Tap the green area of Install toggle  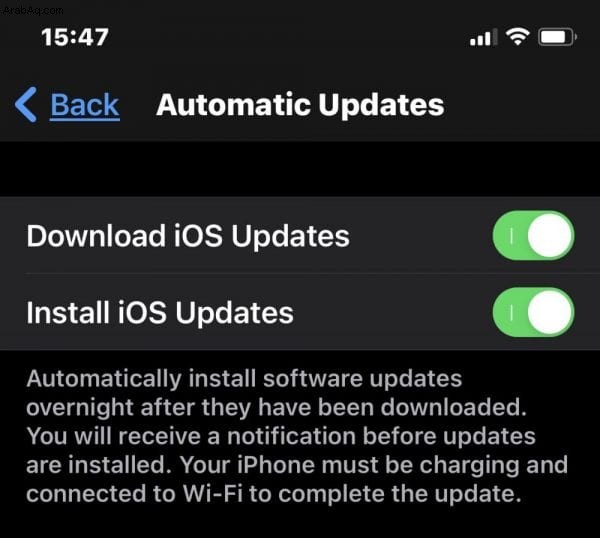click(510, 312)
